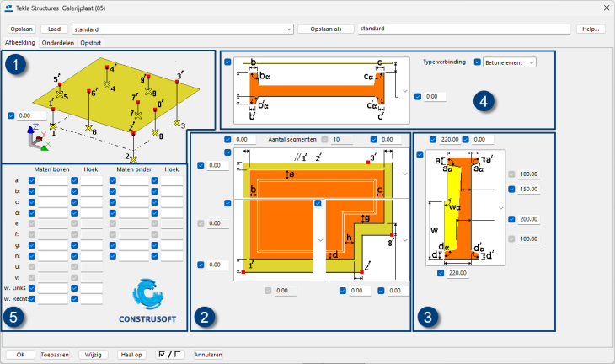
Task: Switch to the Onderdelen tab
Action: click(x=58, y=41)
